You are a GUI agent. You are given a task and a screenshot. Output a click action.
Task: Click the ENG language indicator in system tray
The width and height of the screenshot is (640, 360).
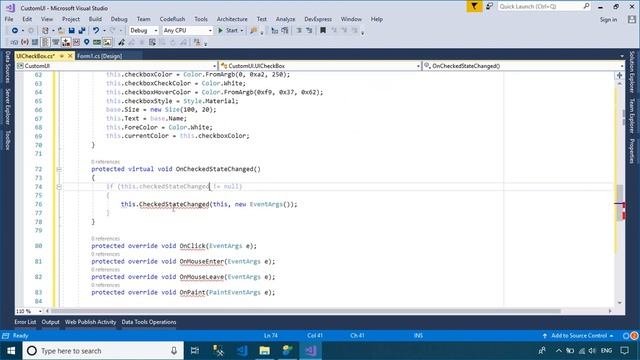point(607,351)
